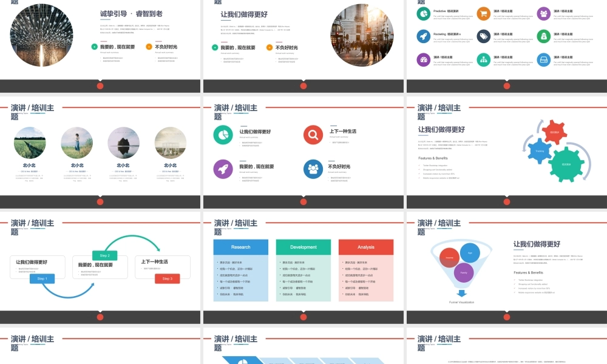The width and height of the screenshot is (607, 364).
Task: Click orange bullet in ceiling-lights photo slide
Action: (x=149, y=47)
